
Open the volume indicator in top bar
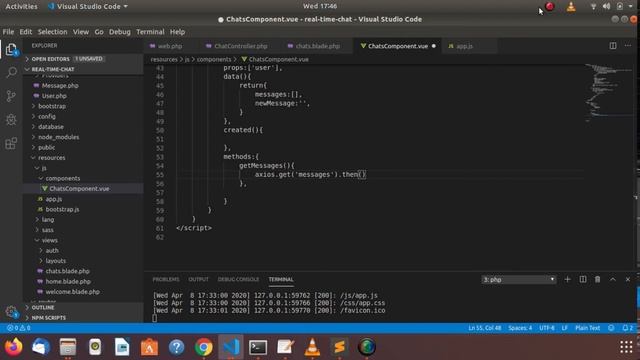607,7
